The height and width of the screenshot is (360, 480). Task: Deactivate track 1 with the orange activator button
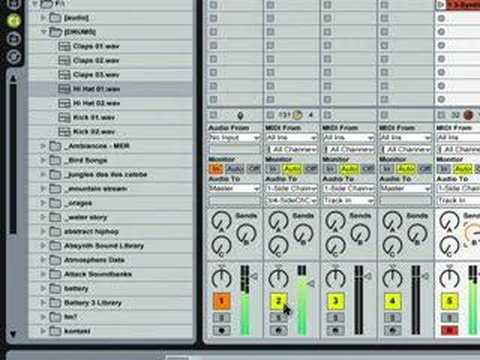coord(221,301)
